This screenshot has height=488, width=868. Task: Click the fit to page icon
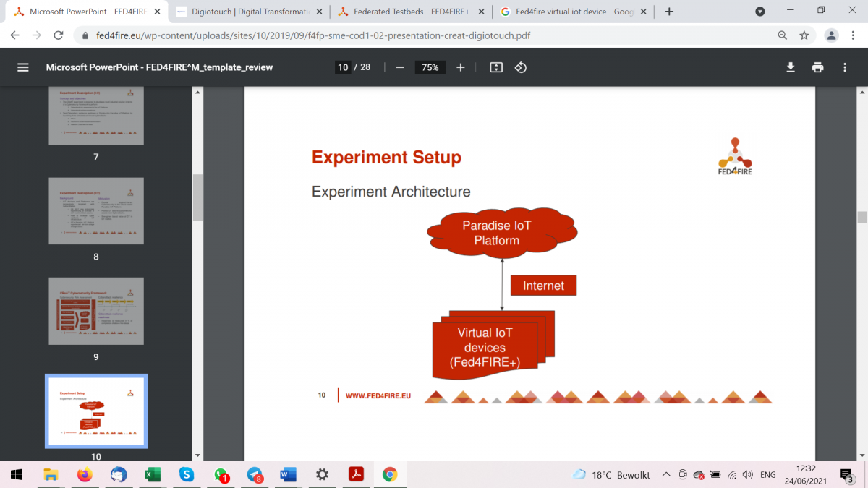click(496, 67)
